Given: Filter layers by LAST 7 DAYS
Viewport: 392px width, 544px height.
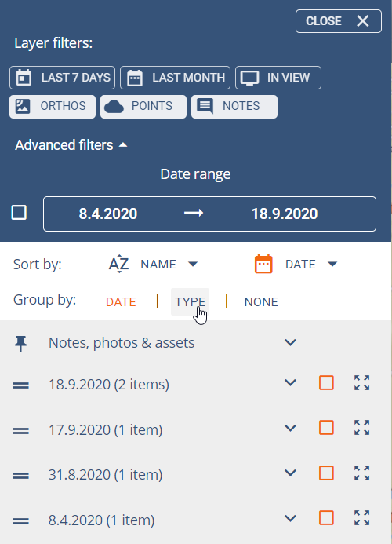Looking at the screenshot, I should pos(63,78).
